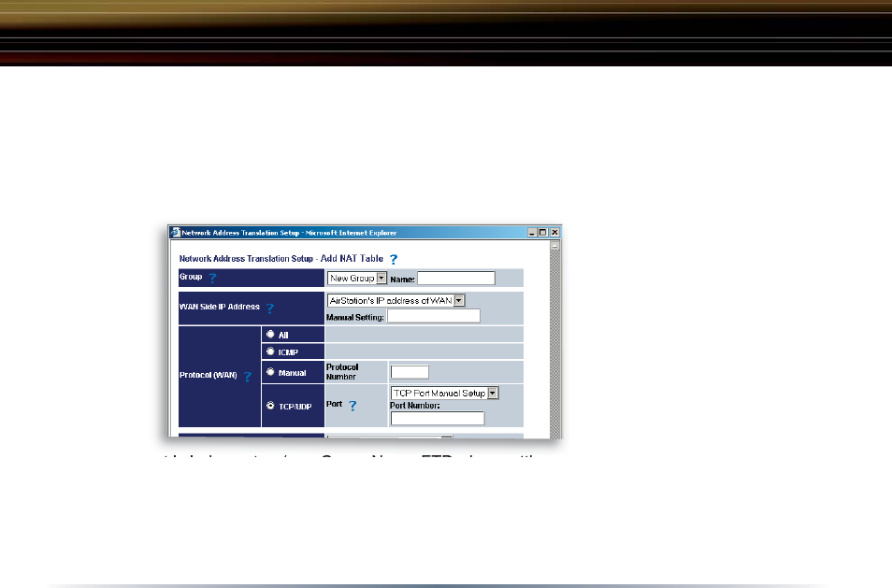Image resolution: width=892 pixels, height=588 pixels.
Task: Click the group Name input field
Action: tap(456, 278)
